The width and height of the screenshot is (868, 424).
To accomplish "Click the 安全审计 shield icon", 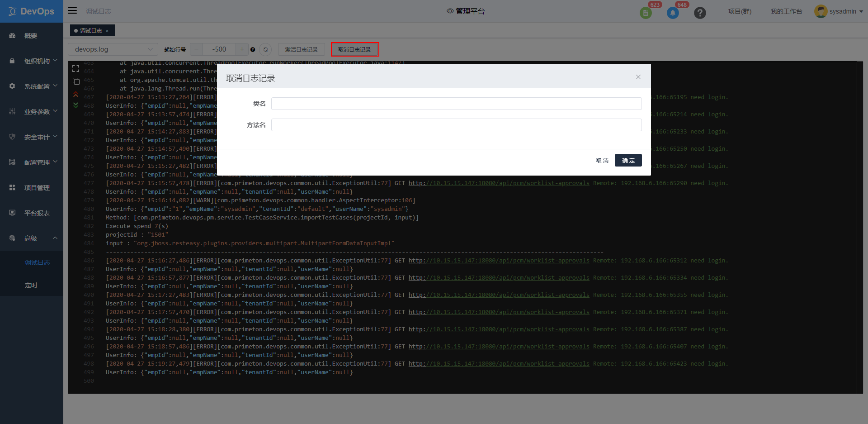I will pyautogui.click(x=12, y=137).
